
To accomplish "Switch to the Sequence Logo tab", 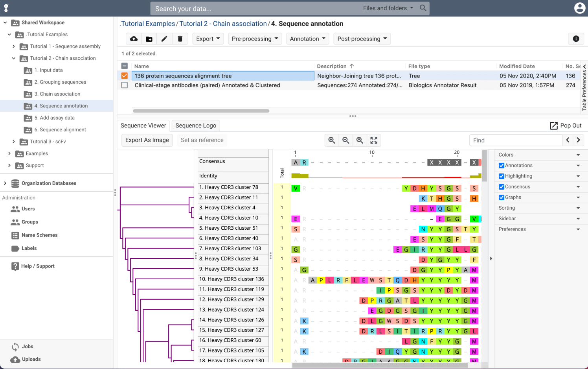I will (196, 125).
